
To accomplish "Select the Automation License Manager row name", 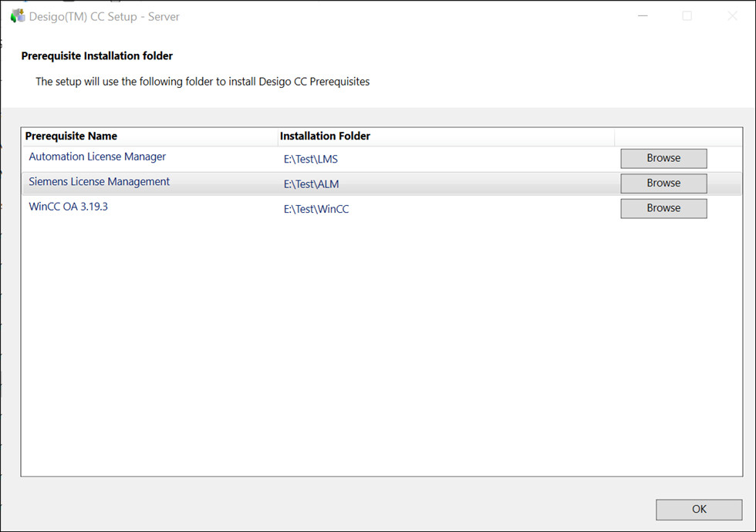I will click(97, 157).
